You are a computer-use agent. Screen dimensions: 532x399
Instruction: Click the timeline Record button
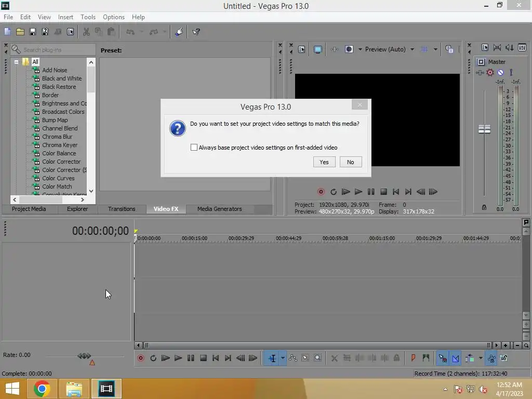tap(140, 358)
